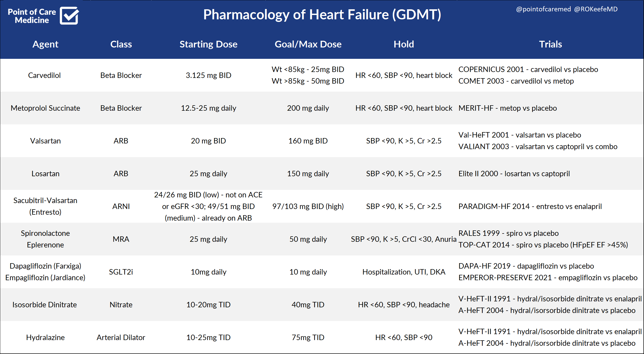The width and height of the screenshot is (644, 354).
Task: Click the Trials column header
Action: point(550,44)
